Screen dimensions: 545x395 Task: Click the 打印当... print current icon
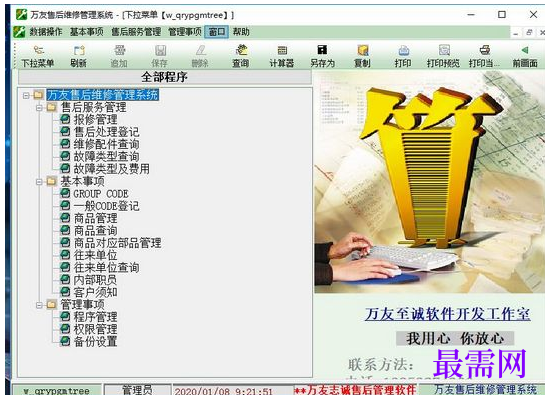tap(484, 56)
